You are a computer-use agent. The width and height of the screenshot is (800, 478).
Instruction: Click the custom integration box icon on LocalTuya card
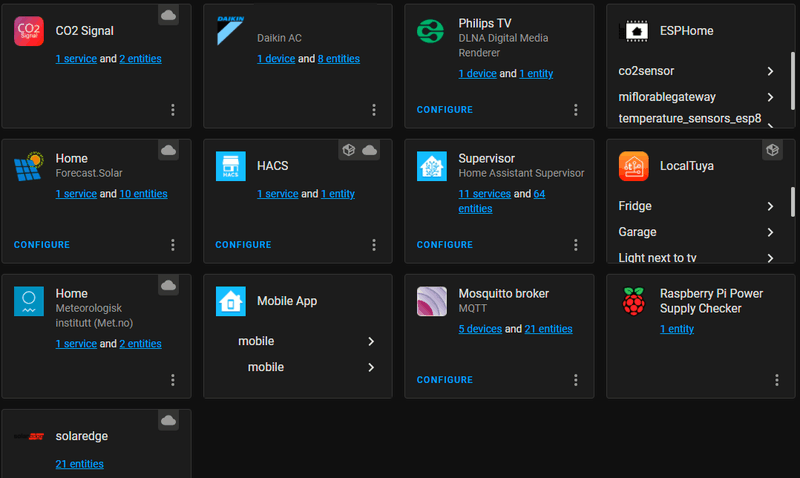point(772,150)
